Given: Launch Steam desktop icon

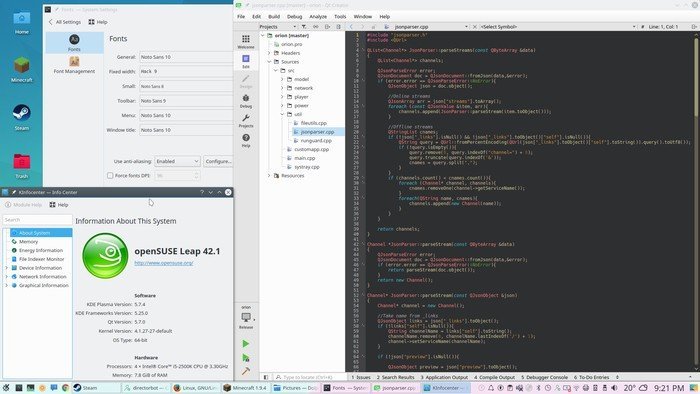Looking at the screenshot, I should coord(21,117).
